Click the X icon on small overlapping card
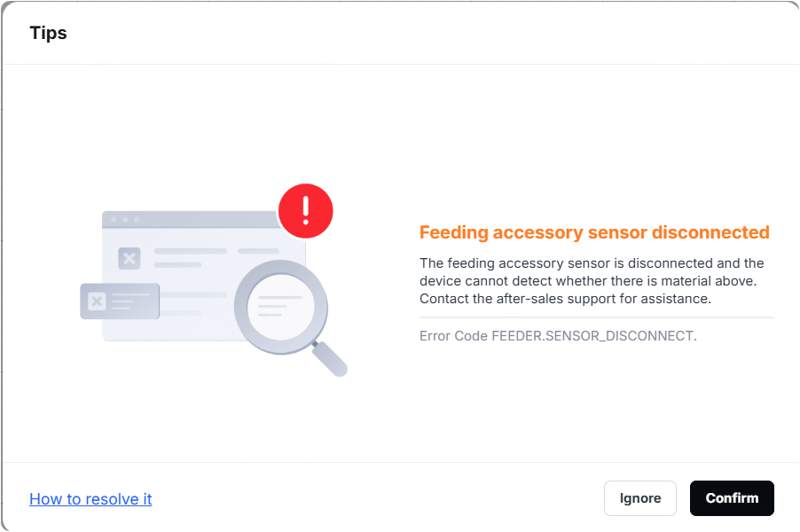 97,301
